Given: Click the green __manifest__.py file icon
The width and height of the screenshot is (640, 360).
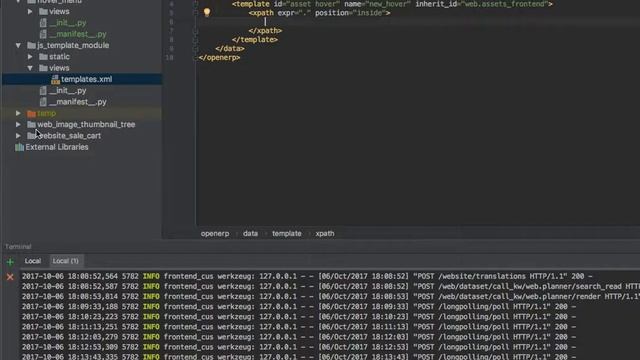Looking at the screenshot, I should click(43, 34).
